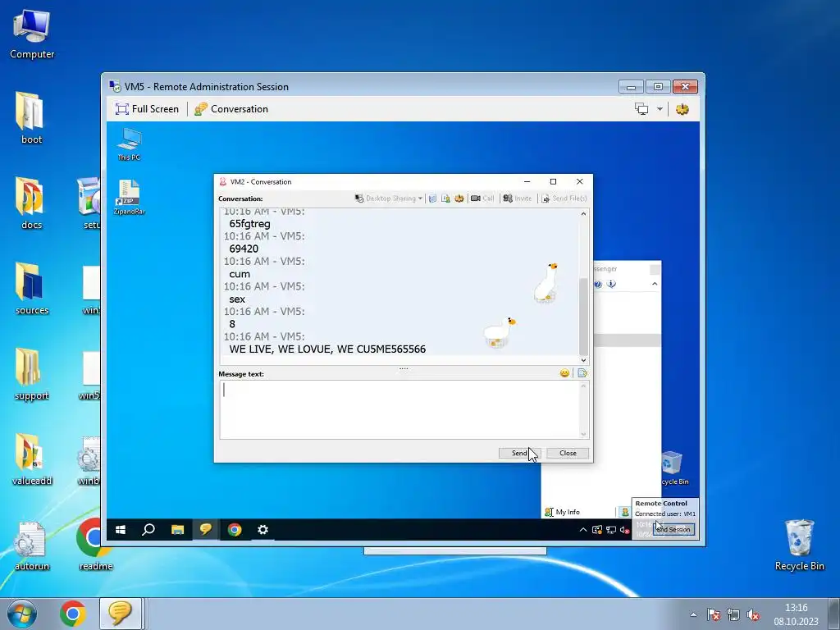Open the ZipandRar shortcut on the remote desktop
This screenshot has width=840, height=630.
[129, 197]
